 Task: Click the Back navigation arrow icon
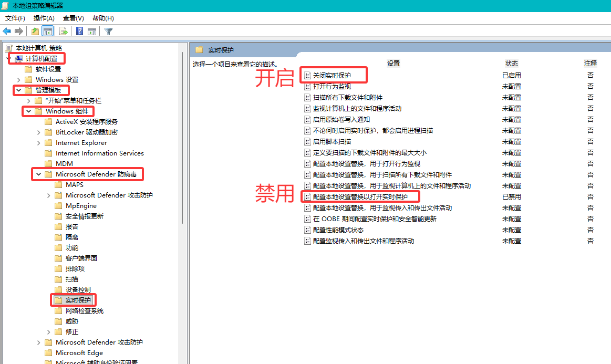(7, 31)
